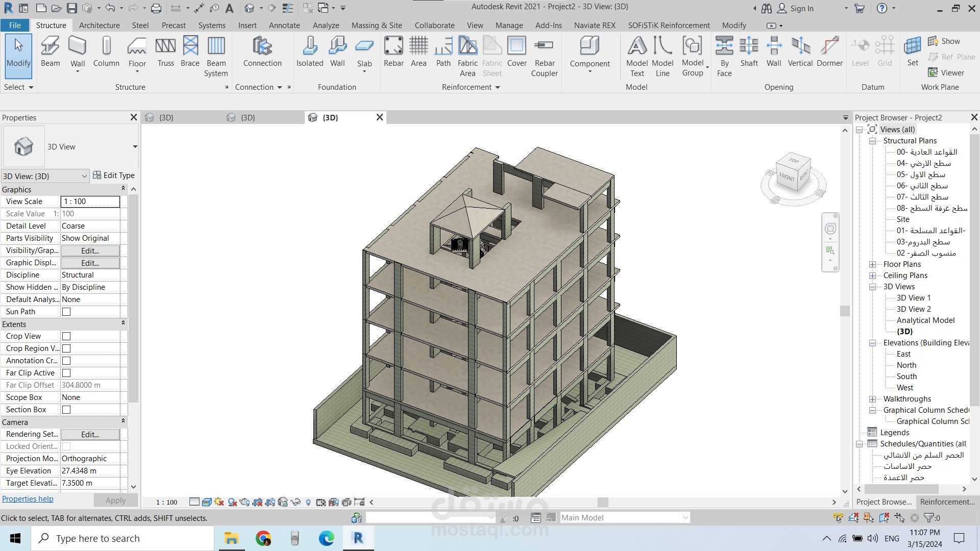Open the Architecture ribbon tab
Screen dimensions: 980x551
pos(99,25)
